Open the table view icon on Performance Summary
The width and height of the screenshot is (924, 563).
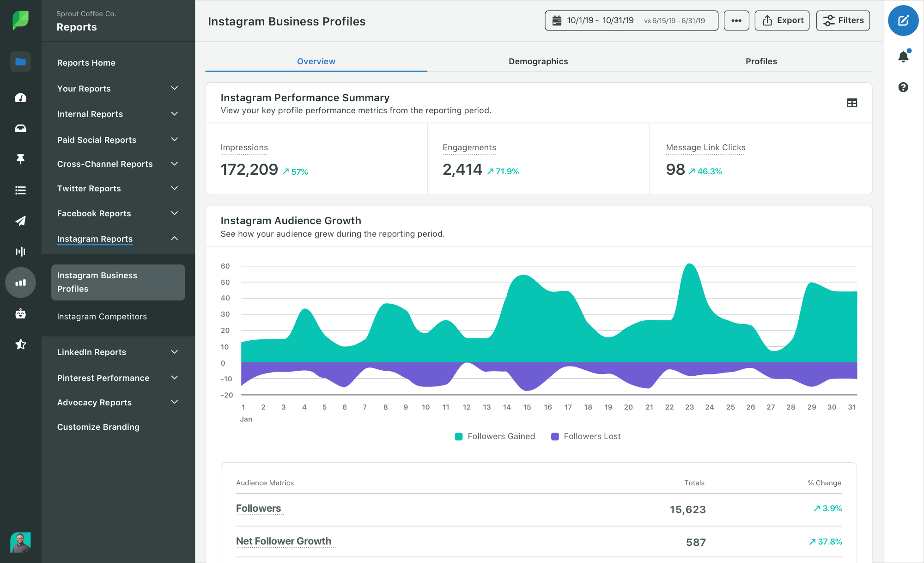pyautogui.click(x=851, y=103)
